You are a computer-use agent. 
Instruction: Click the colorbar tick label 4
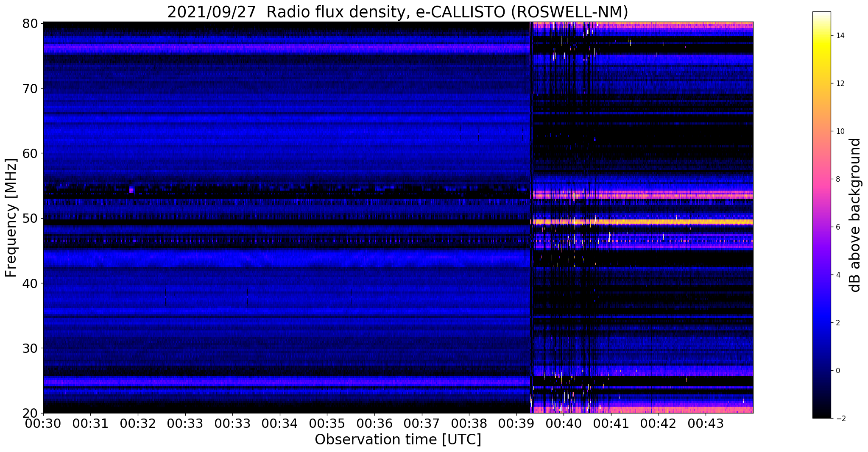point(838,275)
